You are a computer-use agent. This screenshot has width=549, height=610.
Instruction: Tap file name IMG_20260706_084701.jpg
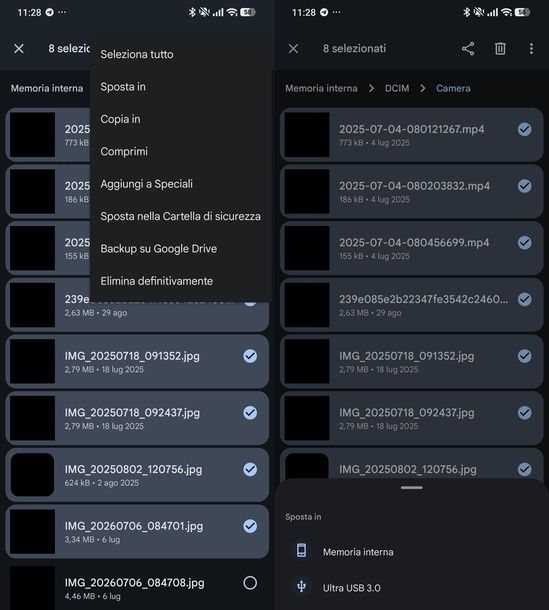click(134, 526)
